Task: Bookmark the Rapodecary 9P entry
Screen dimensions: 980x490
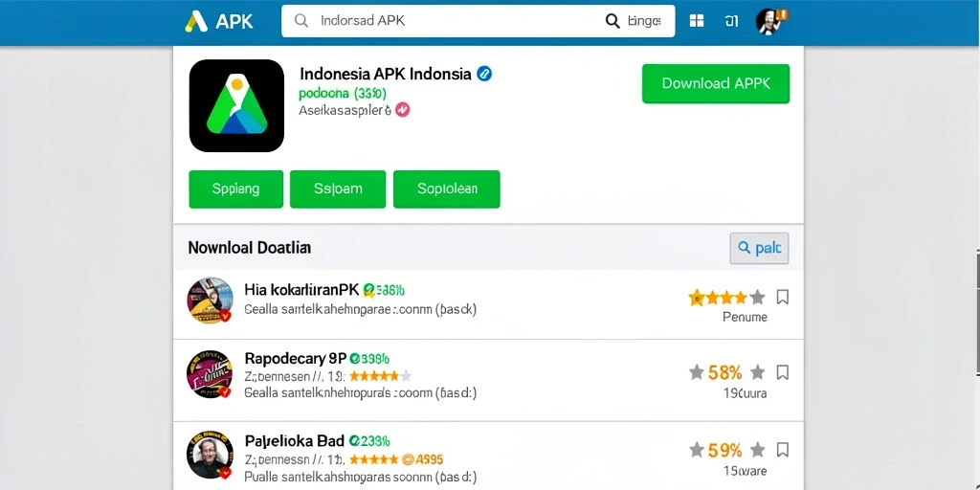Action: [782, 373]
